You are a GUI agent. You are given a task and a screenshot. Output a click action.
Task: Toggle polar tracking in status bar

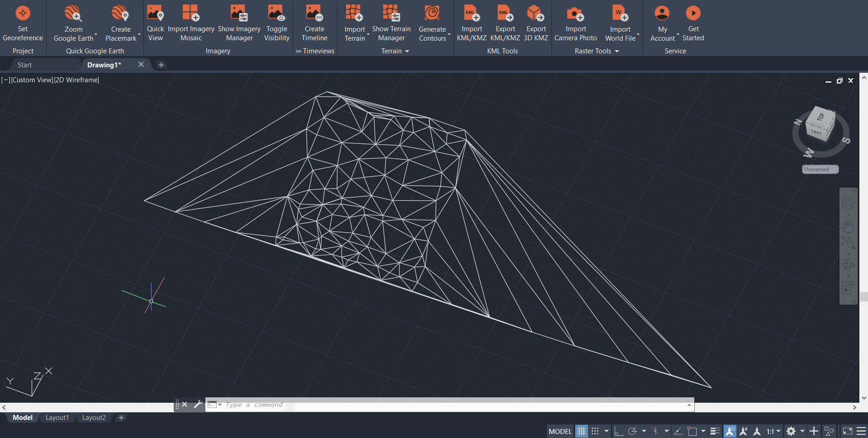click(632, 431)
